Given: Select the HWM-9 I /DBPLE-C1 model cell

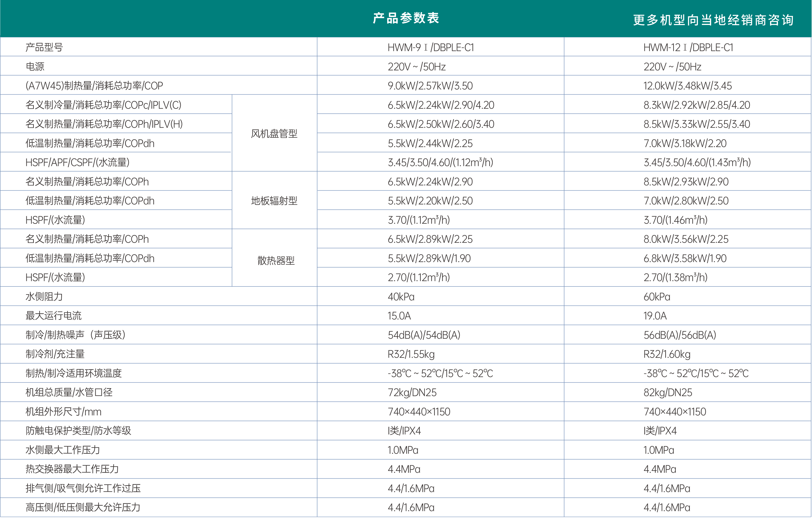Looking at the screenshot, I should pyautogui.click(x=431, y=48).
